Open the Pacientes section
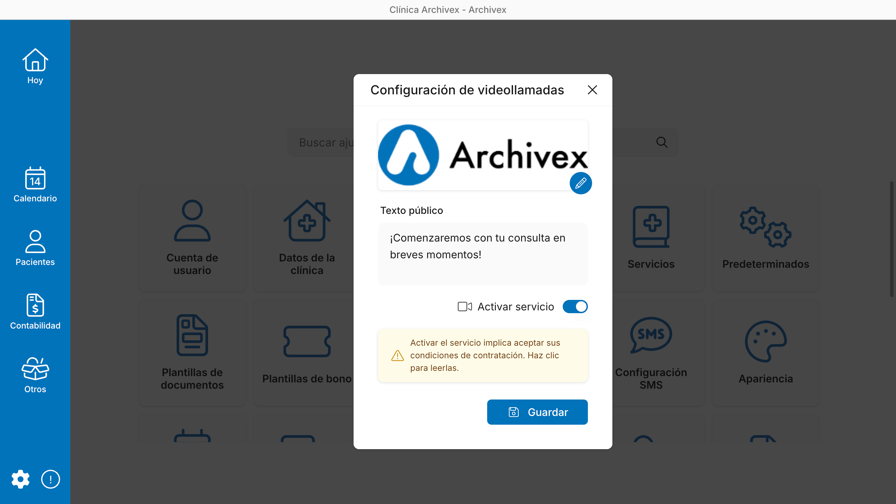Screen dimensions: 896x504 point(35,248)
